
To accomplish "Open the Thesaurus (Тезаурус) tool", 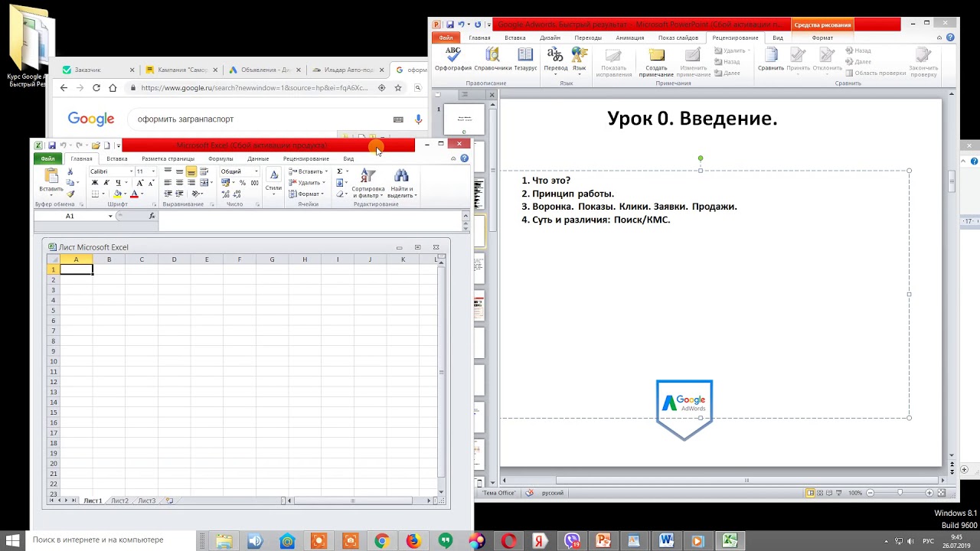I will pyautogui.click(x=525, y=58).
